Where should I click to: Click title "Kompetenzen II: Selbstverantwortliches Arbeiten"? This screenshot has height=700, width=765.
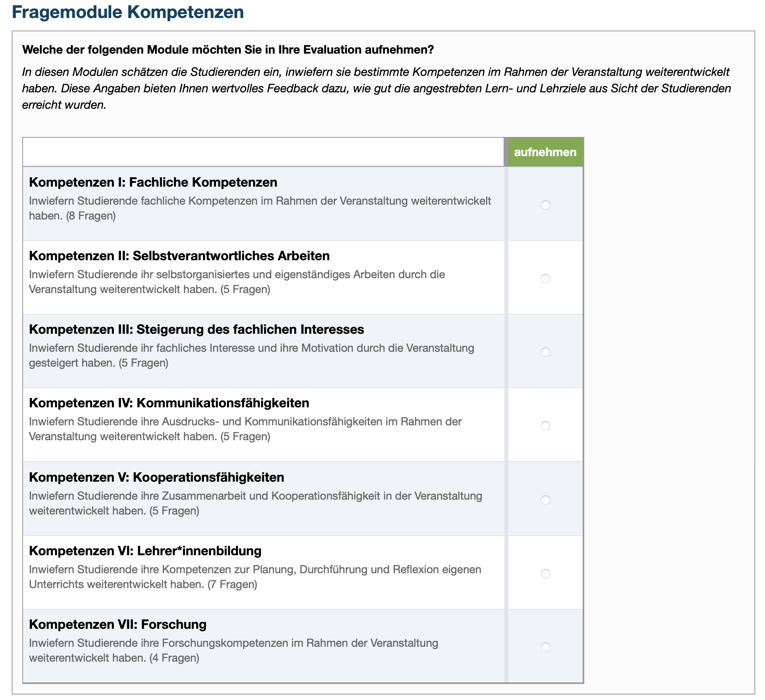tap(179, 256)
